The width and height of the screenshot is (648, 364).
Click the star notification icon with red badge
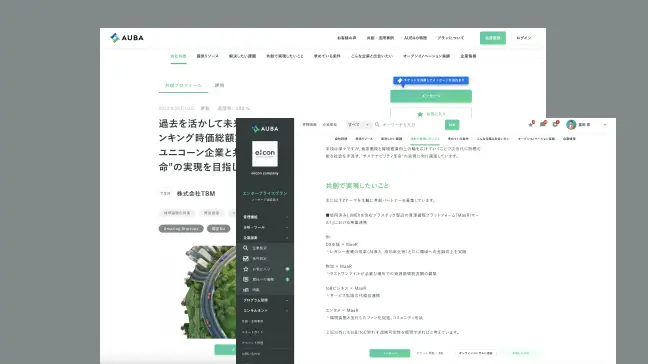point(531,124)
